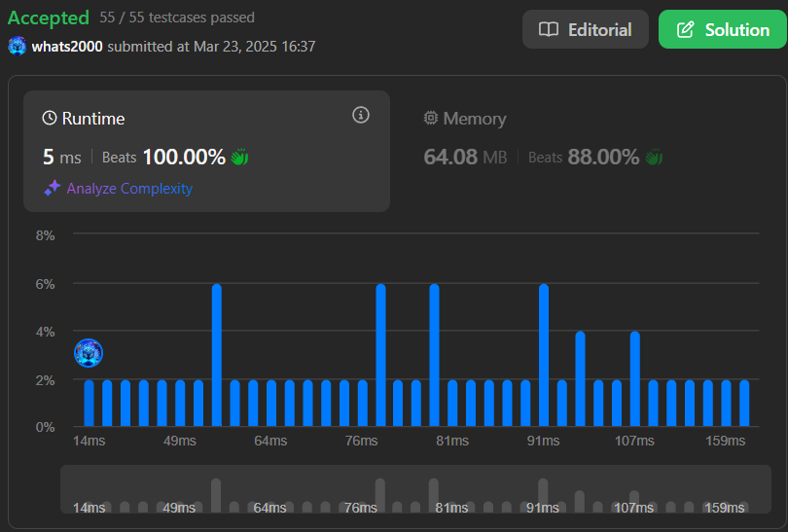This screenshot has height=532, width=788.
Task: Click the Accepted status text
Action: pos(49,18)
